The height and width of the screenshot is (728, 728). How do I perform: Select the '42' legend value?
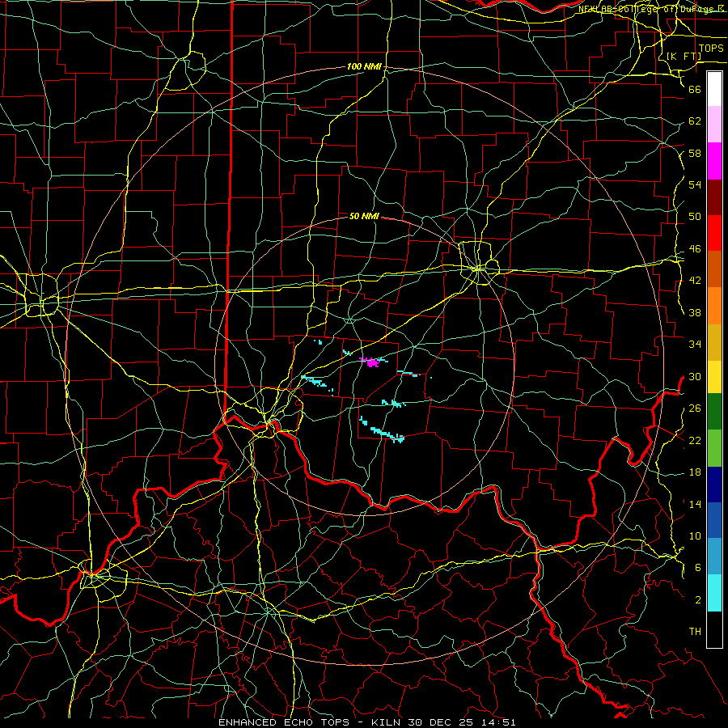695,281
